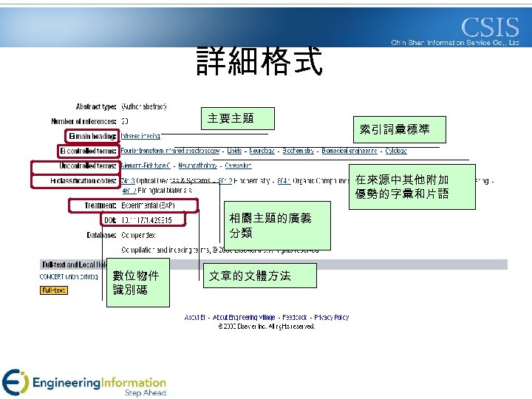Open the Infrared imaging main heading link
532x399 pixels.
pos(140,136)
